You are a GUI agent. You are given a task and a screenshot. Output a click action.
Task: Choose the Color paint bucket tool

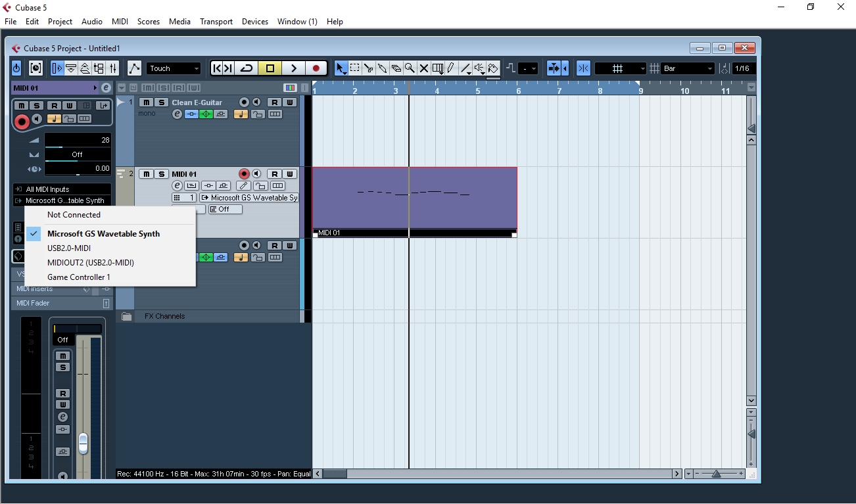(x=493, y=68)
